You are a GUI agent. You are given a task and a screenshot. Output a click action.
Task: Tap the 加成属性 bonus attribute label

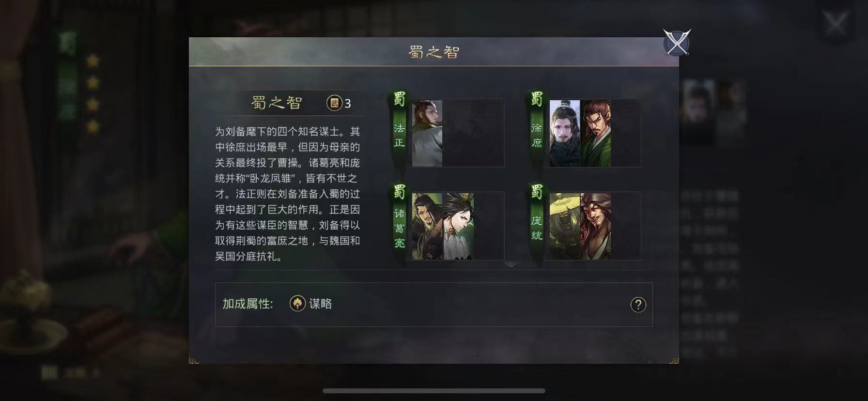(248, 304)
